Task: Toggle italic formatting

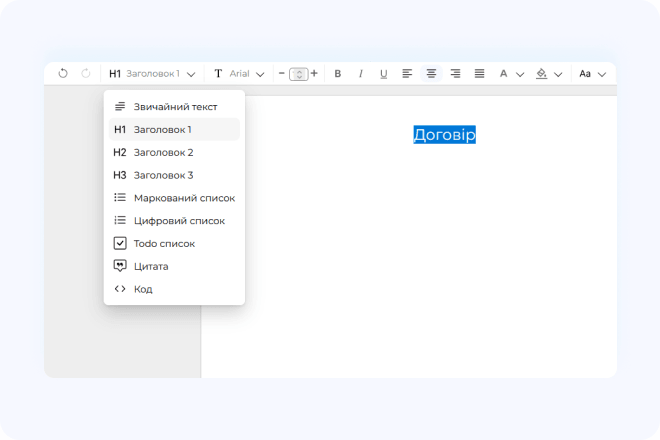Action: pos(361,74)
